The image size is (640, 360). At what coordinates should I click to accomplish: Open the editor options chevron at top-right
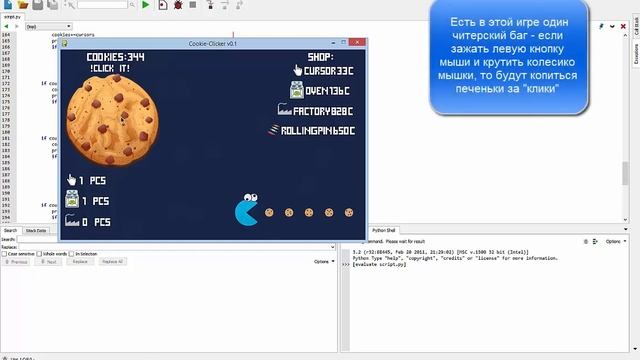(x=612, y=26)
